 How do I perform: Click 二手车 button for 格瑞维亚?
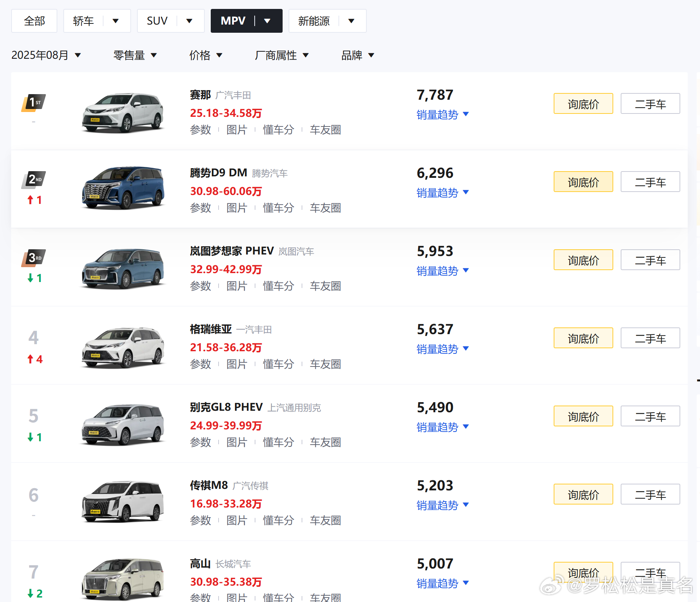[x=650, y=338]
